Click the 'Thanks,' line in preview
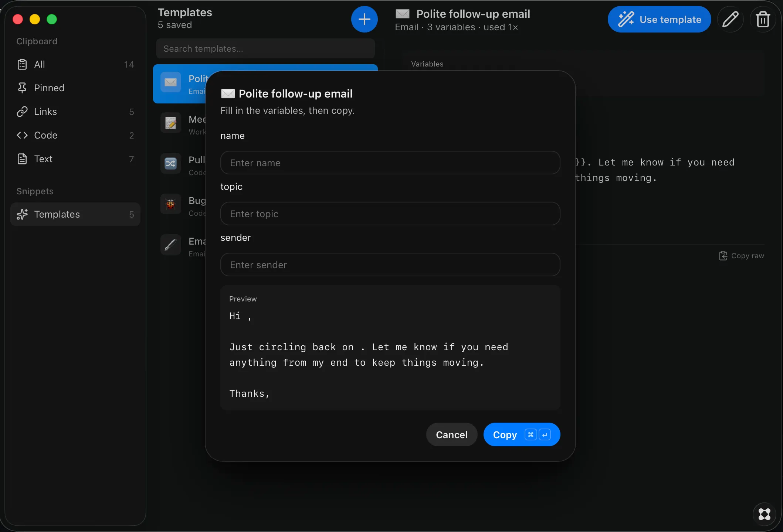 [250, 393]
